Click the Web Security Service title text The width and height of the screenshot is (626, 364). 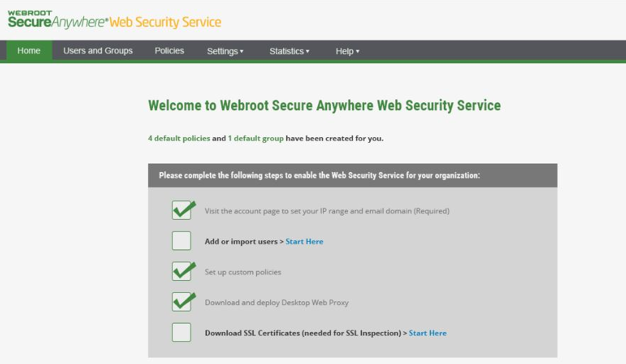[165, 22]
